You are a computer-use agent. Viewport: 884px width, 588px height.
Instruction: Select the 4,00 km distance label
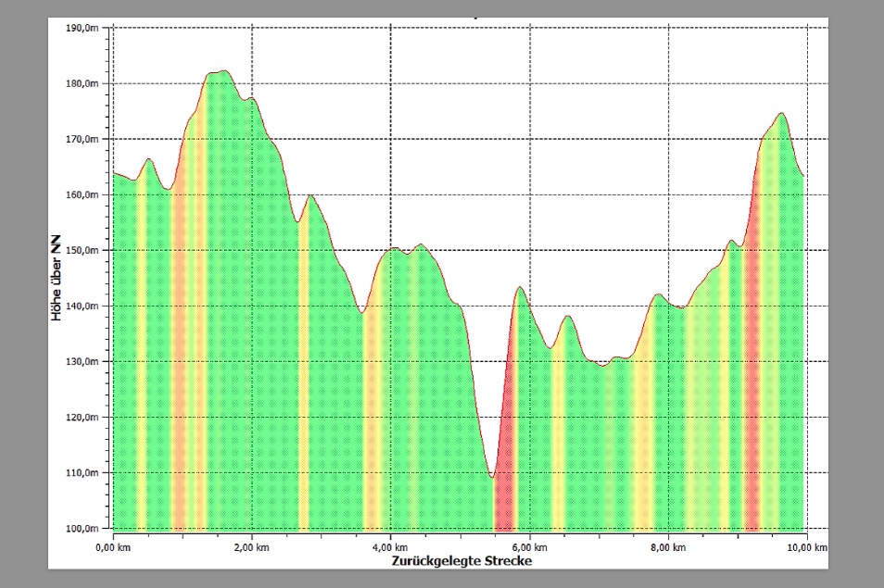[x=390, y=548]
